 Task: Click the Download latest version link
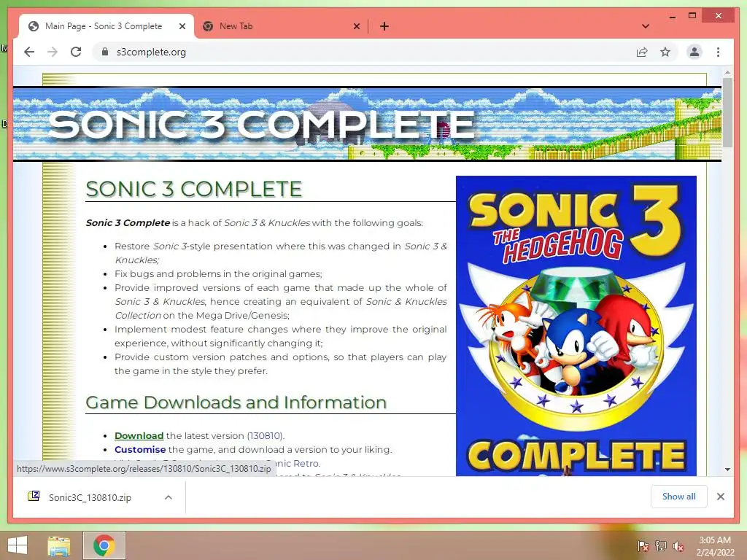point(139,436)
